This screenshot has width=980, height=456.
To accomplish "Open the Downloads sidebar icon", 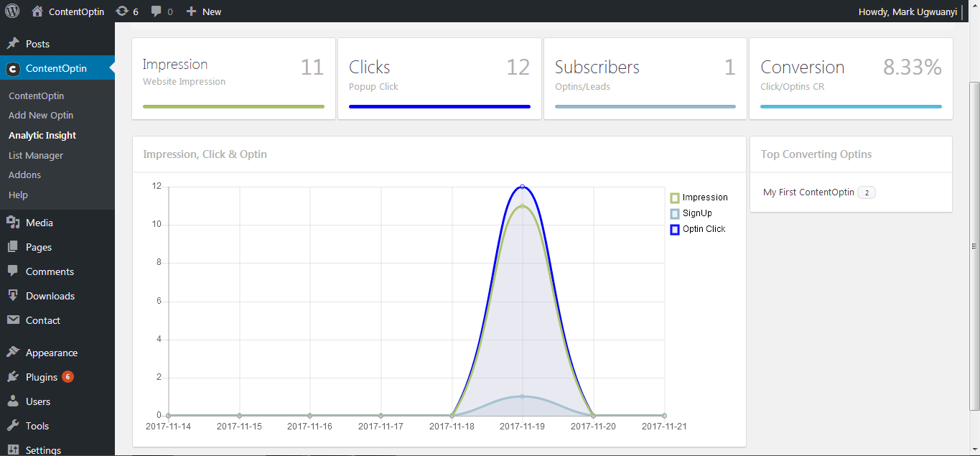I will point(13,296).
